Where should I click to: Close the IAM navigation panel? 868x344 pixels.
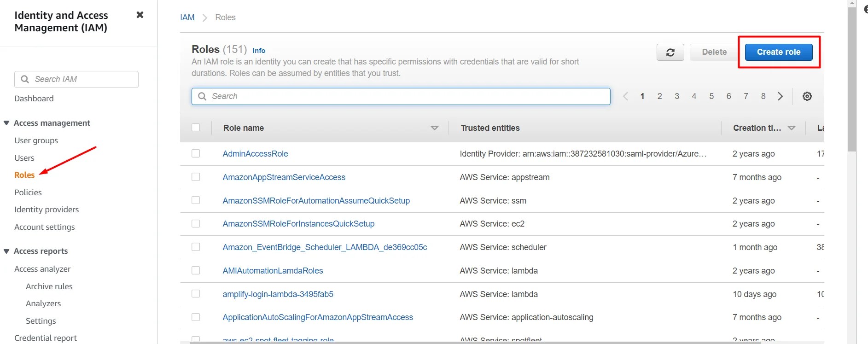coord(140,15)
